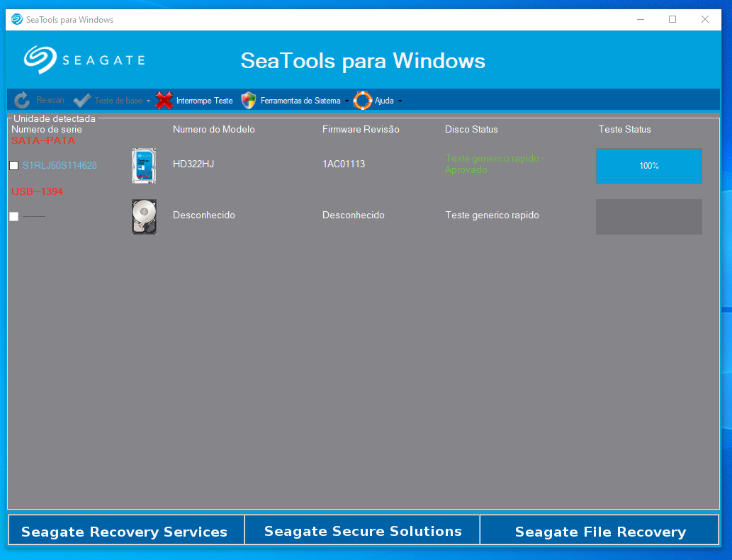Image resolution: width=732 pixels, height=560 pixels.
Task: Click Desconhecido in the firmware column
Action: point(354,215)
